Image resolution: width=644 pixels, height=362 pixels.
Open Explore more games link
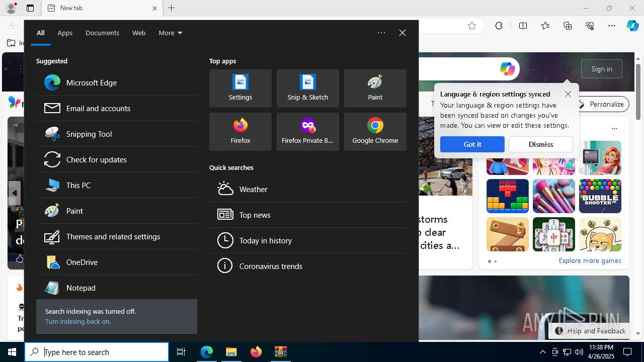(x=590, y=261)
